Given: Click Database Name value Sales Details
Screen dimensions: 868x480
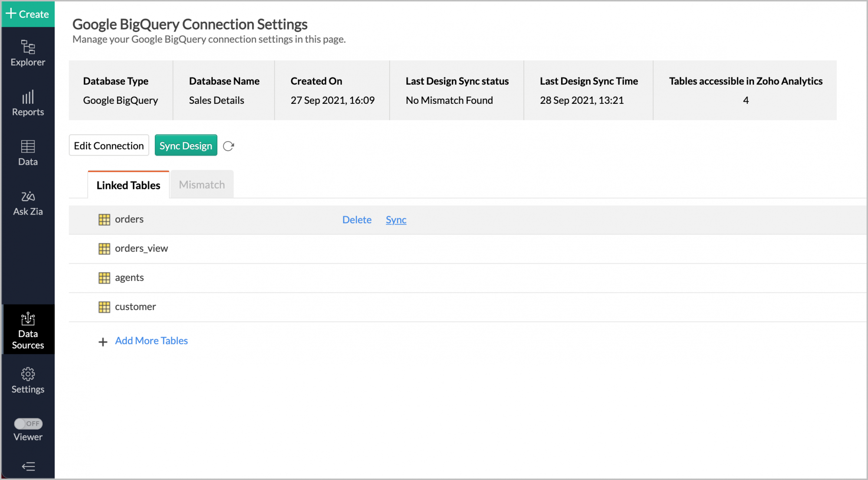Looking at the screenshot, I should (217, 100).
